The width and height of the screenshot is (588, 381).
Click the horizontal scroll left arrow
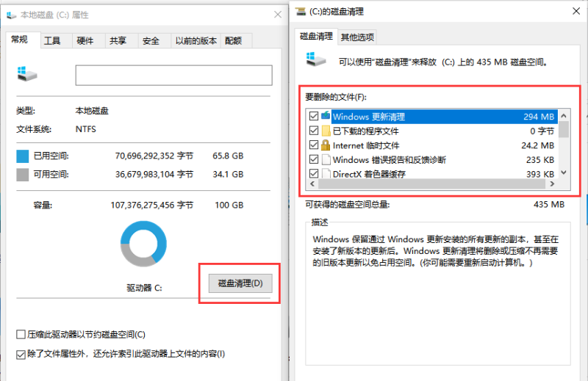[x=312, y=184]
